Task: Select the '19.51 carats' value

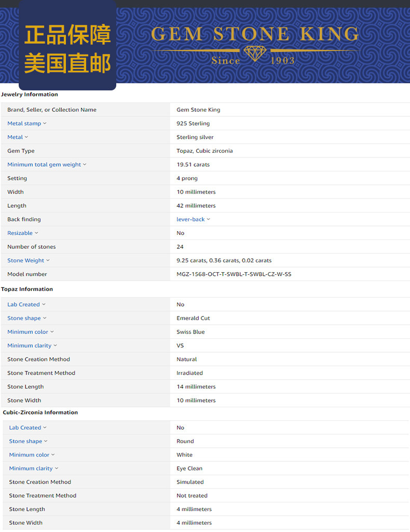Action: click(193, 165)
